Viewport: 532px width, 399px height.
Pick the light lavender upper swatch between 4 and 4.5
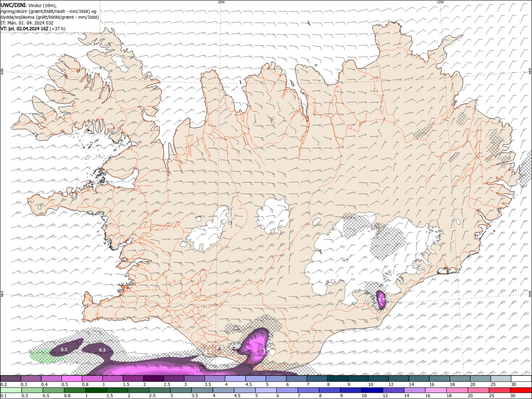235,379
